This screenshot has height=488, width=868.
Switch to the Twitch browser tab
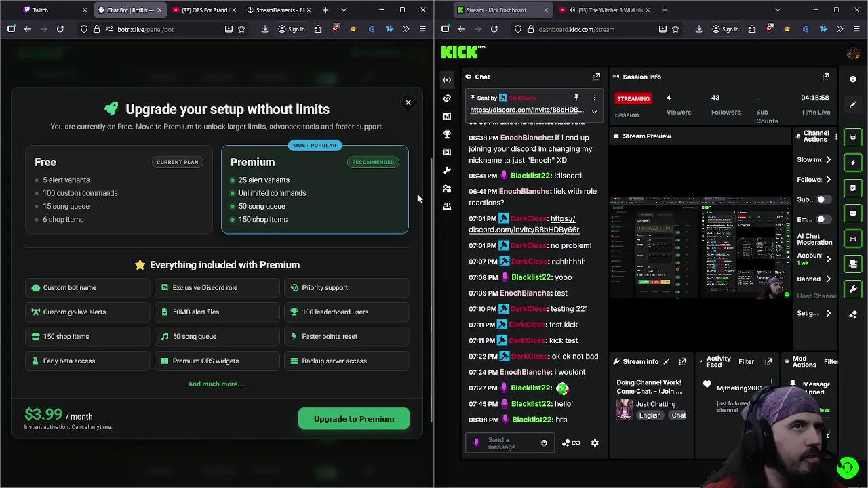pos(54,10)
